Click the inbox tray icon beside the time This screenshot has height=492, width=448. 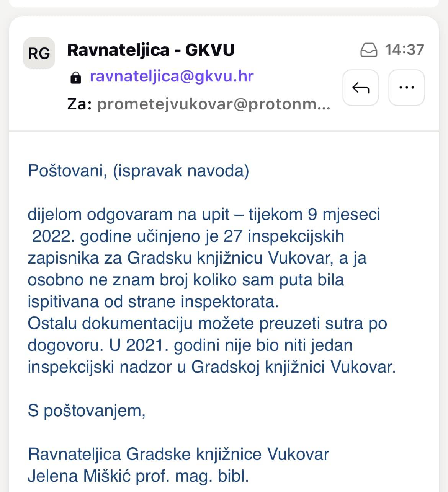tap(369, 50)
